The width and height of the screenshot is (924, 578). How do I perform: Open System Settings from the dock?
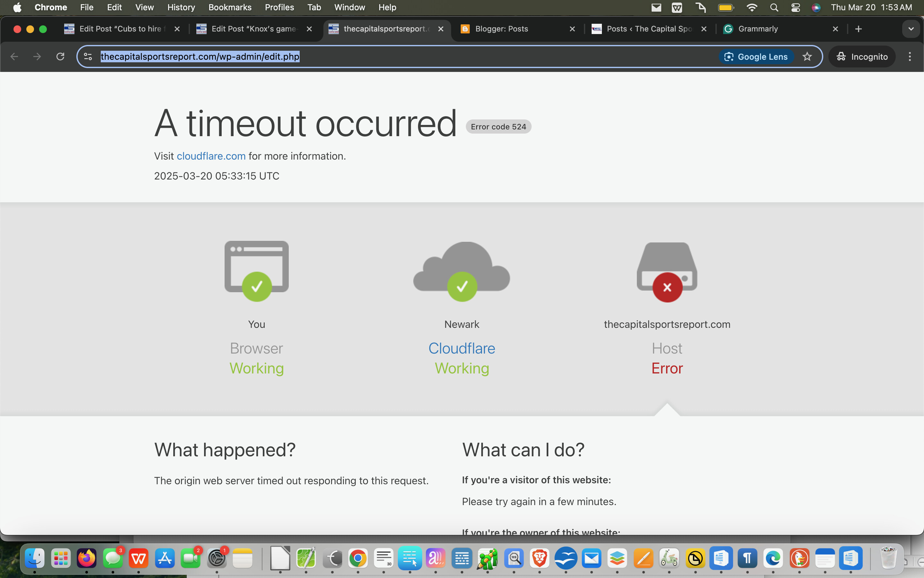[217, 558]
